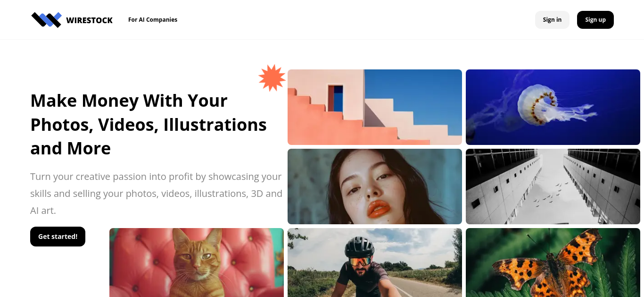Open the orange butterfly photo
The width and height of the screenshot is (644, 297).
pyautogui.click(x=553, y=263)
